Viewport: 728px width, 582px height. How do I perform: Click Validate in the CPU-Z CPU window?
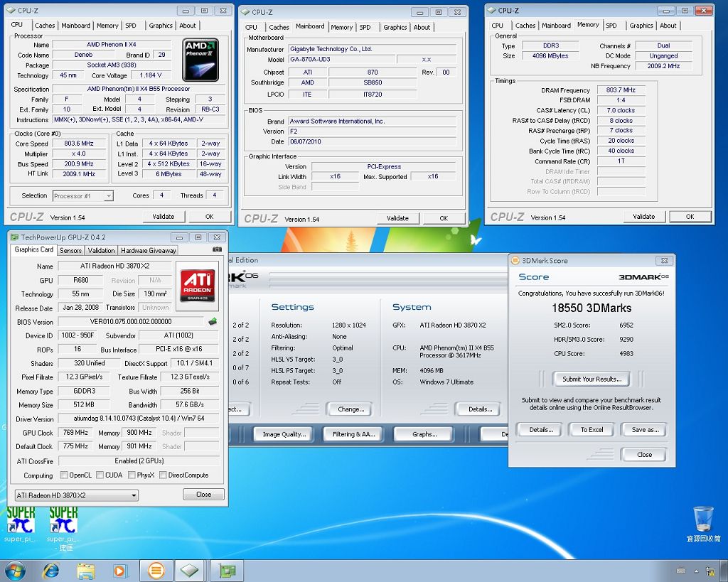click(x=164, y=217)
